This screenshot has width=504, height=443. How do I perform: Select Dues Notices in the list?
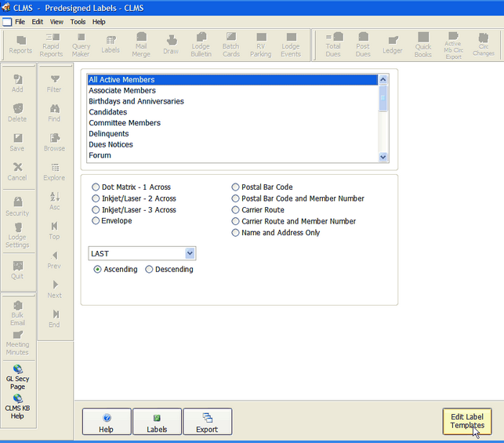coord(111,145)
